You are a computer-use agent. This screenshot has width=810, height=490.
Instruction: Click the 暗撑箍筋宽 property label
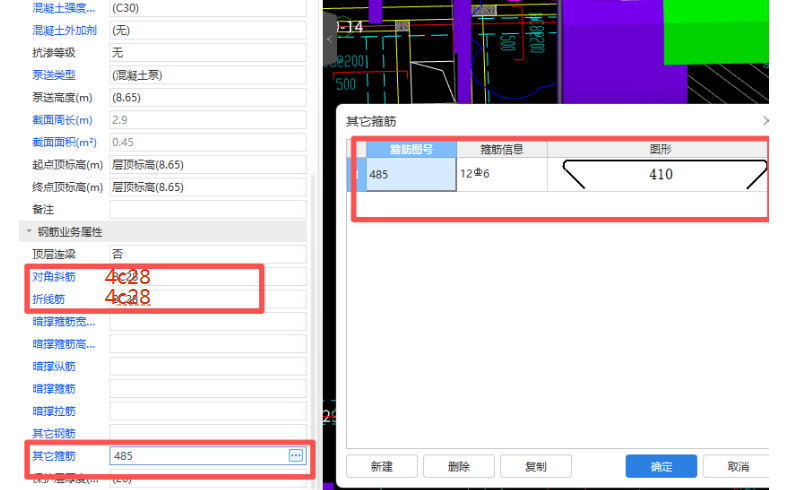point(64,322)
